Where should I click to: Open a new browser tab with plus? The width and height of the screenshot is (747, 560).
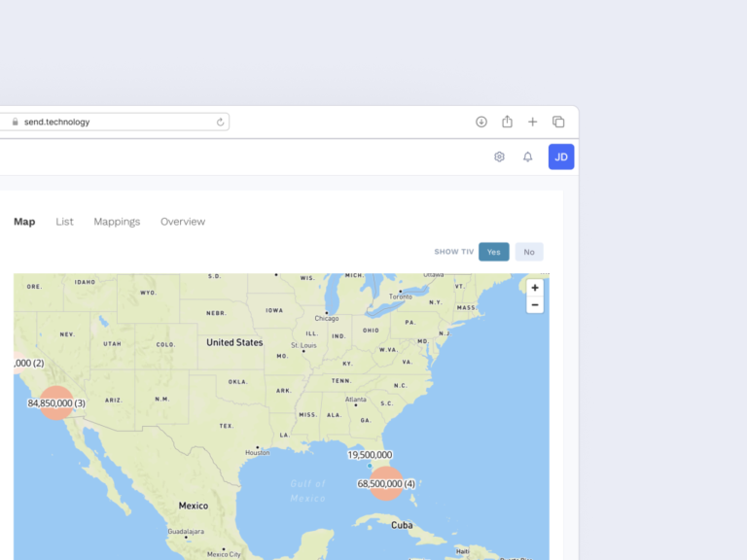pos(532,122)
